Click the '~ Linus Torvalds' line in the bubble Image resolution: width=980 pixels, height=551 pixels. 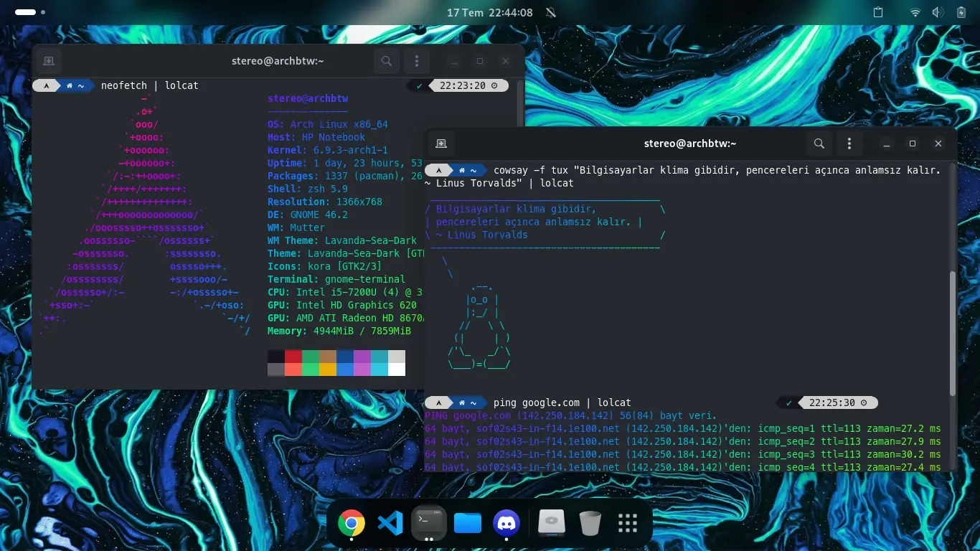[482, 235]
